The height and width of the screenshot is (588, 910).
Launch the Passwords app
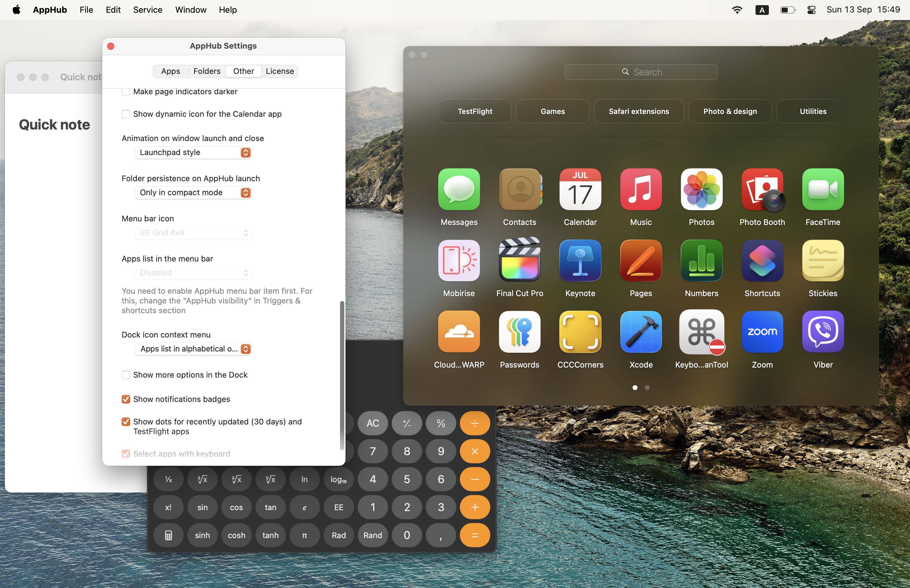coord(520,332)
